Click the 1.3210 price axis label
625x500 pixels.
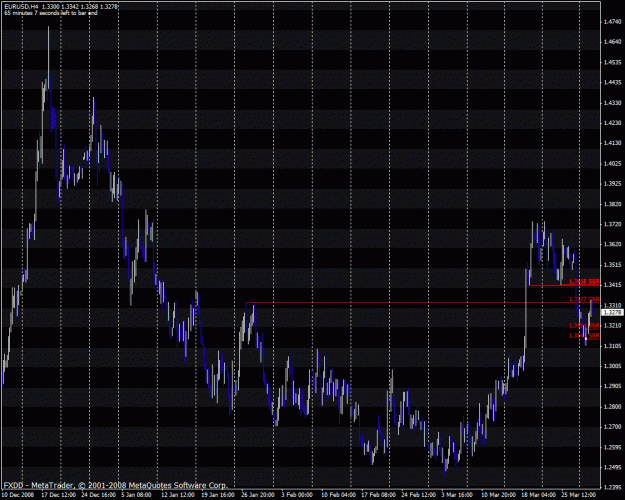(x=613, y=325)
